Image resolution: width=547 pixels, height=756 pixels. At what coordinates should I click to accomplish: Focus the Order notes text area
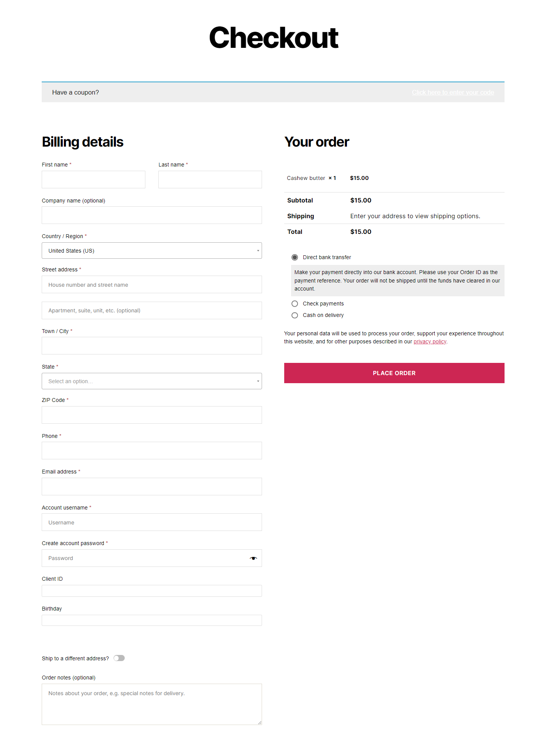point(152,704)
